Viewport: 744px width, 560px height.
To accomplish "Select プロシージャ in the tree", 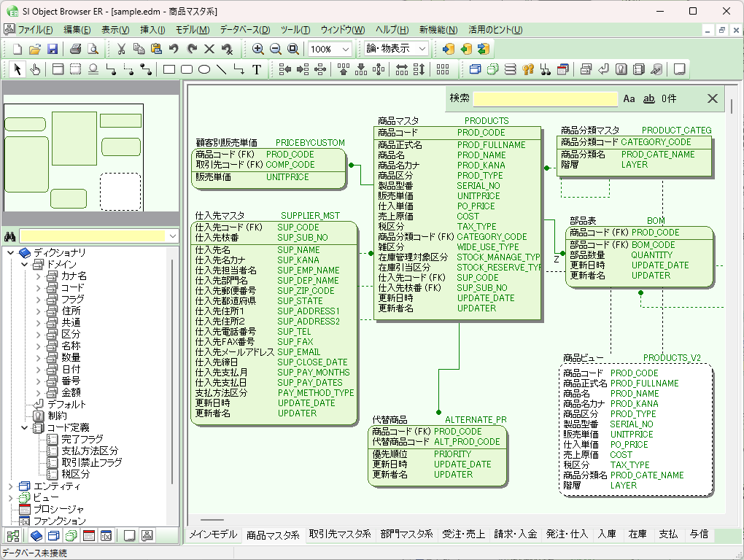I will (59, 509).
